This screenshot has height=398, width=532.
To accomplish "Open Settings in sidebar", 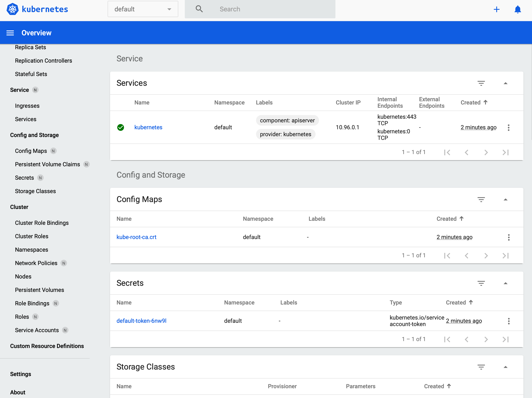I will point(21,374).
